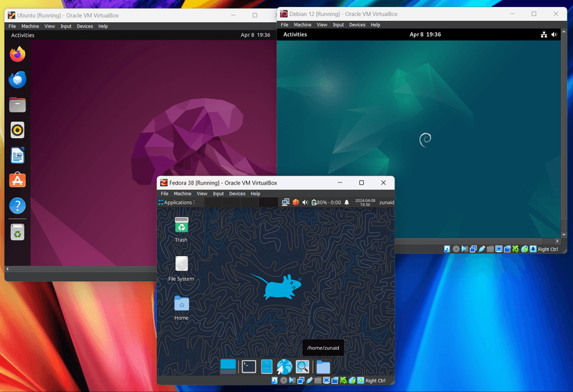This screenshot has height=392, width=573.
Task: Toggle speaker volume icon in Fedora panel
Action: click(305, 202)
